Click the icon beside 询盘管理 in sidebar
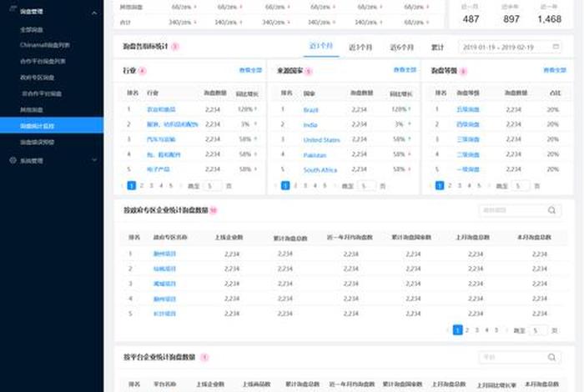The height and width of the screenshot is (392, 584). point(13,10)
